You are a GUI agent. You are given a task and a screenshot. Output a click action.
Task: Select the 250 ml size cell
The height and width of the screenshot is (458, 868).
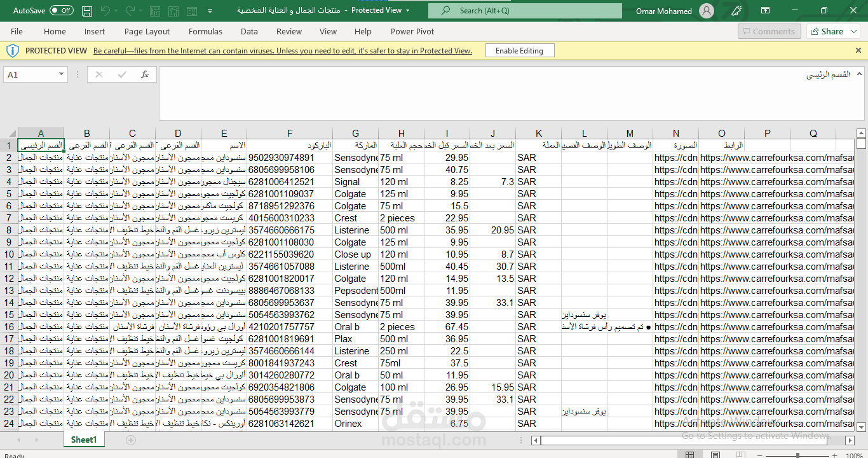[x=401, y=350]
